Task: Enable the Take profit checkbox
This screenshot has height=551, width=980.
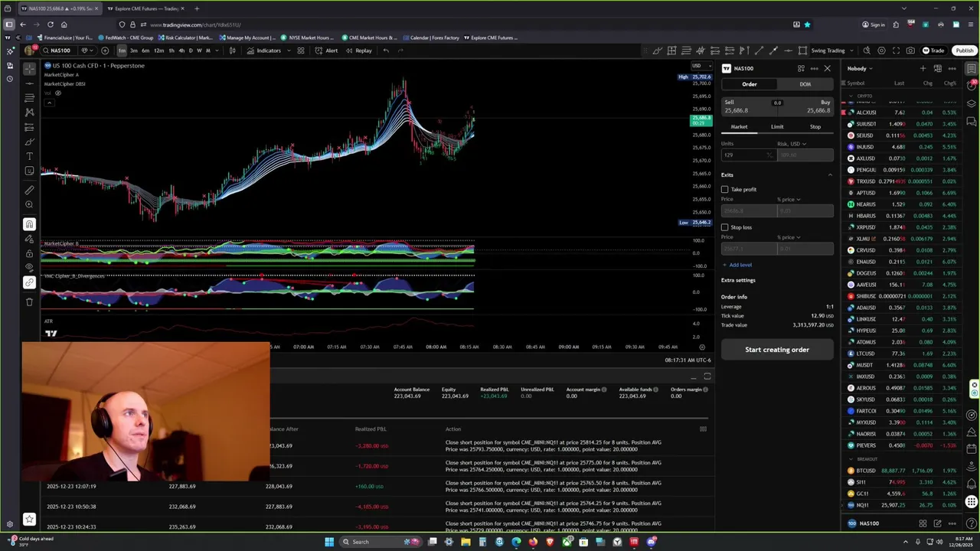Action: [x=725, y=189]
